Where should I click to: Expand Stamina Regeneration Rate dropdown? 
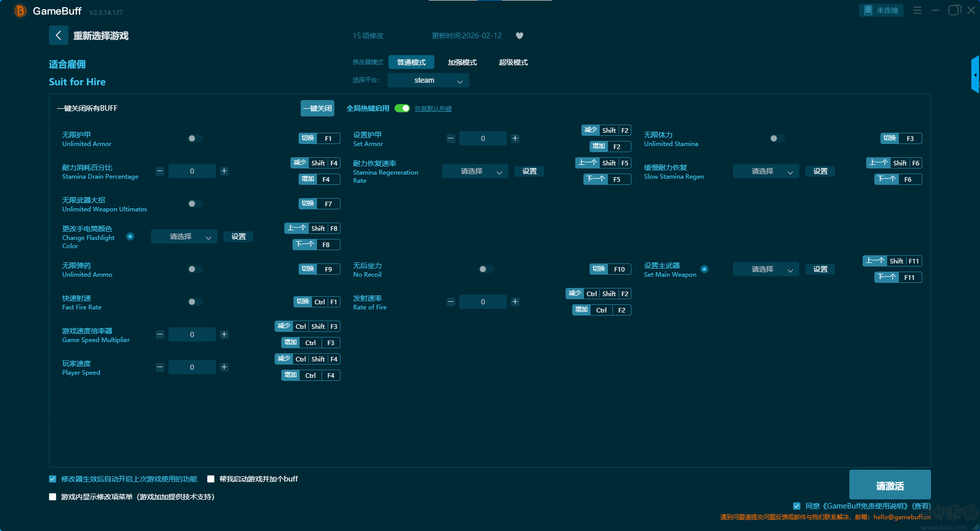tap(475, 171)
